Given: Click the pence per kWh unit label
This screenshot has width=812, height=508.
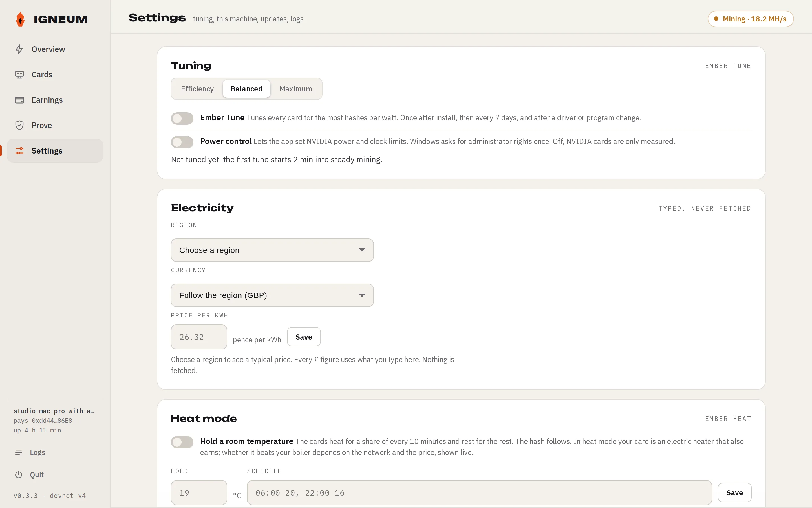Looking at the screenshot, I should (x=257, y=340).
